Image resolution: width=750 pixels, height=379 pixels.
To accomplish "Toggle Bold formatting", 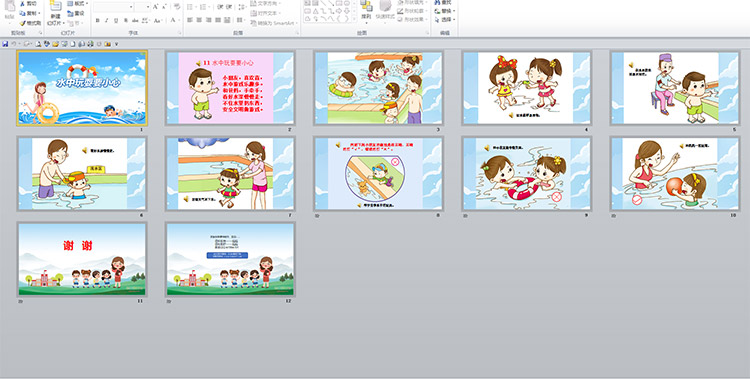I will coord(98,20).
